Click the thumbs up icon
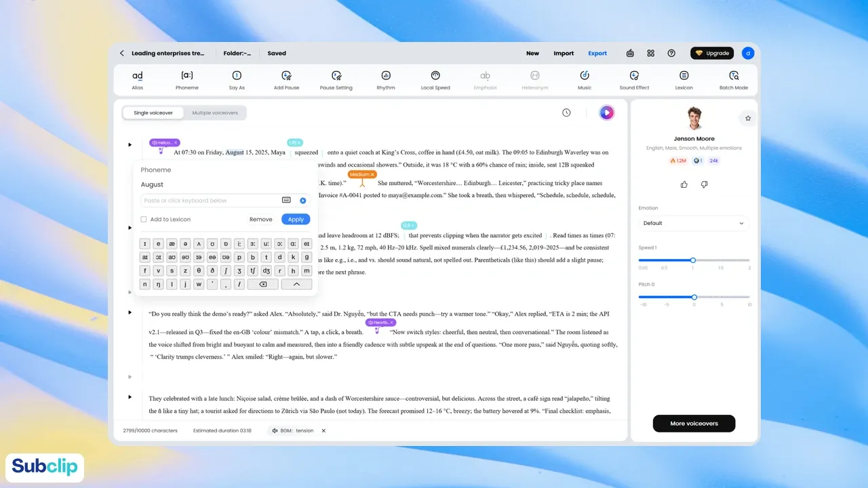 tap(684, 184)
